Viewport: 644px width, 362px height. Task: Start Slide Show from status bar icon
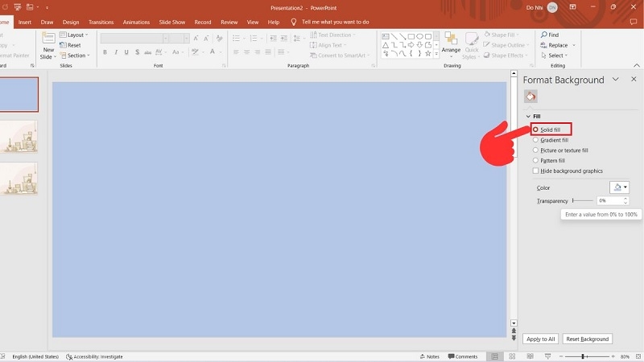547,356
